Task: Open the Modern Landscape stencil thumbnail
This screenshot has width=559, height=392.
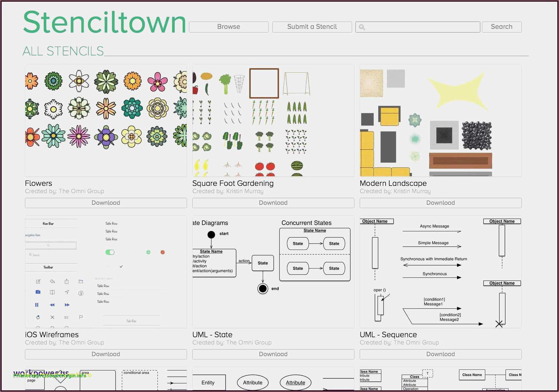Action: pos(440,120)
